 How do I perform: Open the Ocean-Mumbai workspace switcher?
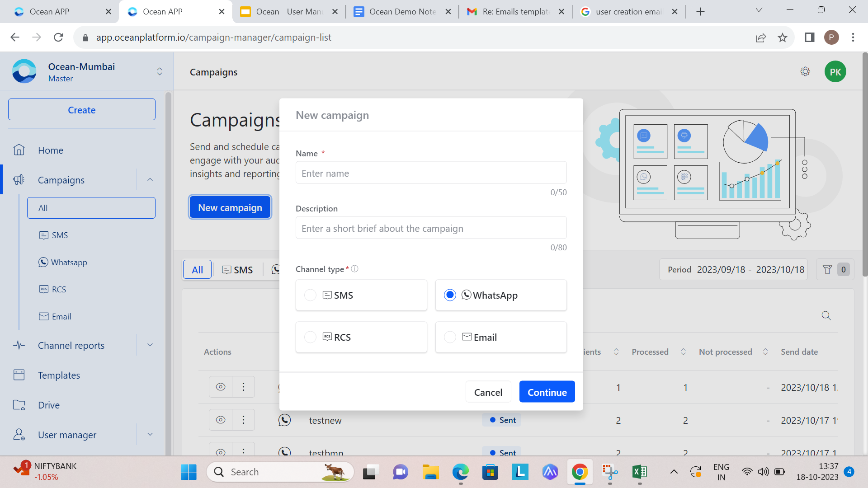tap(160, 71)
